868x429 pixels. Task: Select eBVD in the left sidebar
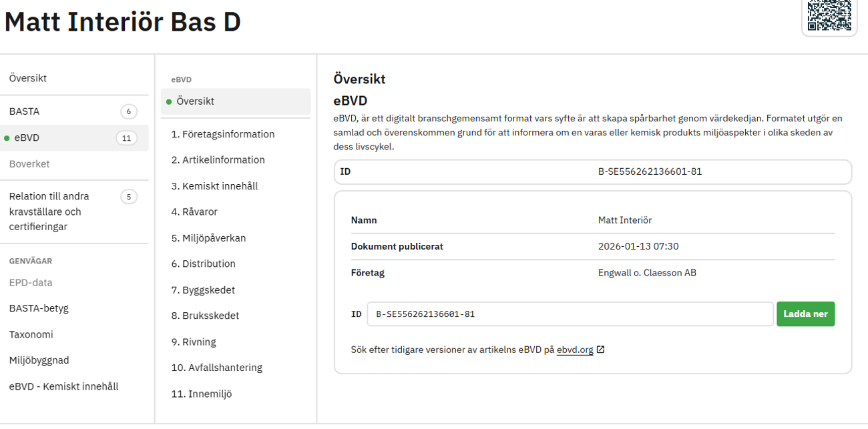click(x=27, y=138)
